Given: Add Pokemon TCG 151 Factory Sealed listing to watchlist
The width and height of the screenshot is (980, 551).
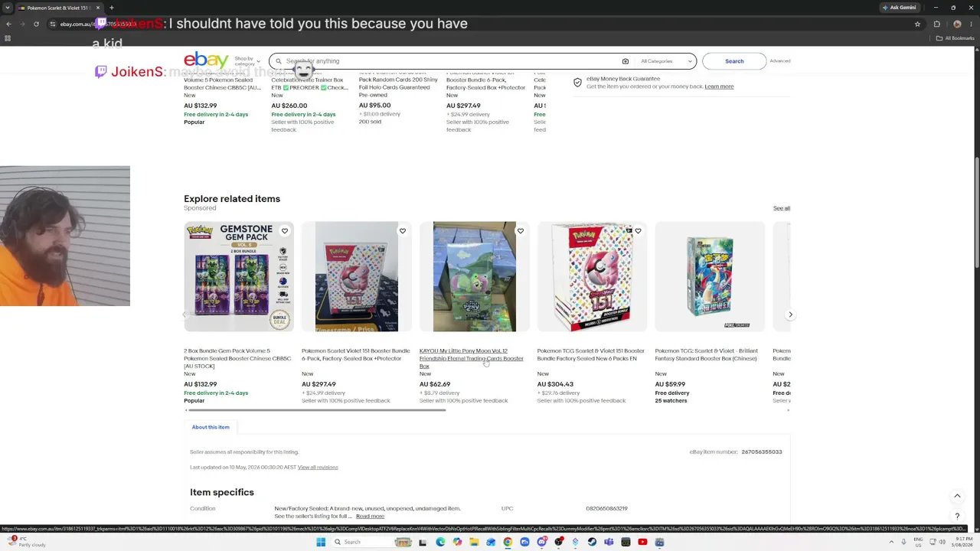Looking at the screenshot, I should [638, 231].
